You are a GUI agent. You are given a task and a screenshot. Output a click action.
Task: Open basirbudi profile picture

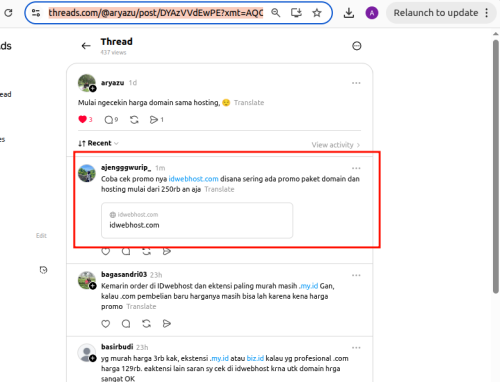click(x=87, y=353)
